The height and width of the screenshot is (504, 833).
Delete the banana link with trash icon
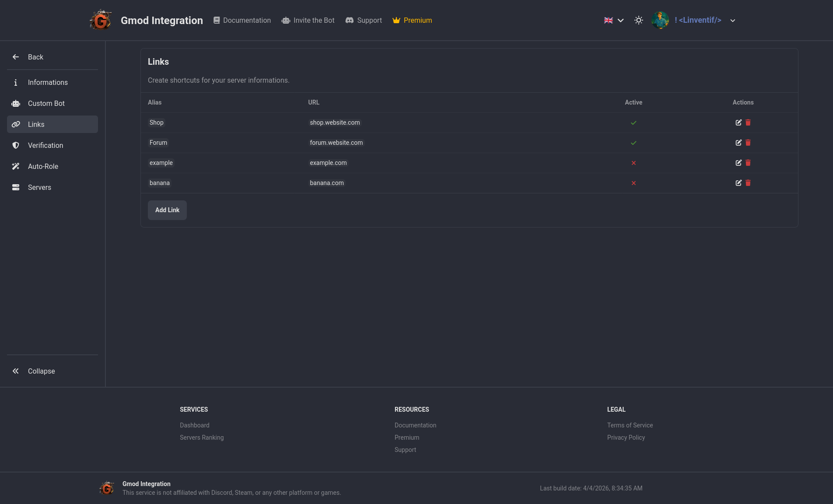click(x=748, y=183)
